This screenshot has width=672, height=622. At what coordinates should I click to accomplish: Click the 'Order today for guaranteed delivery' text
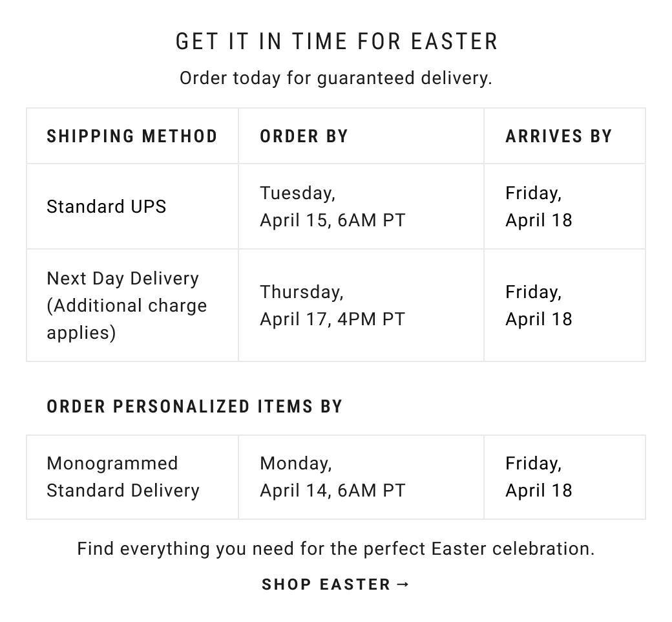[x=335, y=78]
